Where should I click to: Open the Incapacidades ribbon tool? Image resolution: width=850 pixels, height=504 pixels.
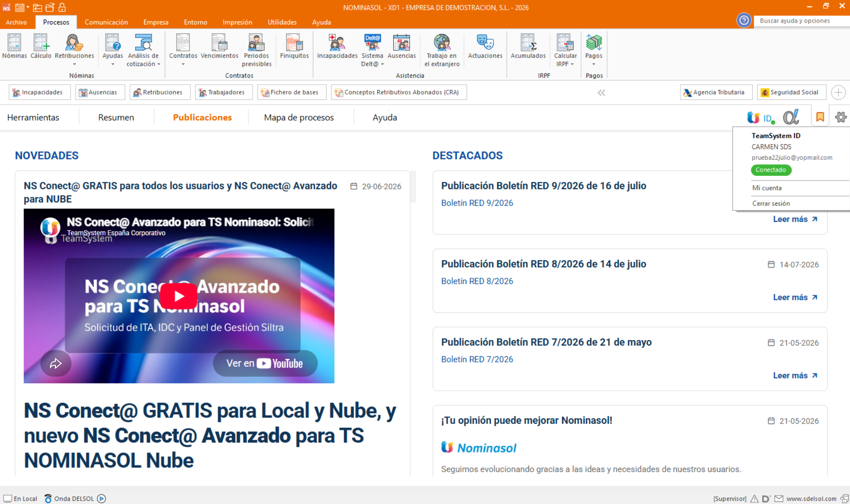tap(337, 47)
